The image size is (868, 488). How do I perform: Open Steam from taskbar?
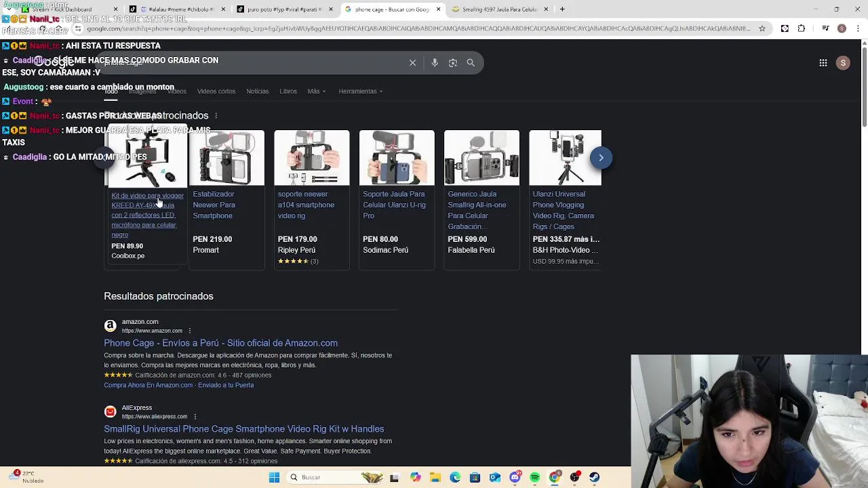coord(595,478)
